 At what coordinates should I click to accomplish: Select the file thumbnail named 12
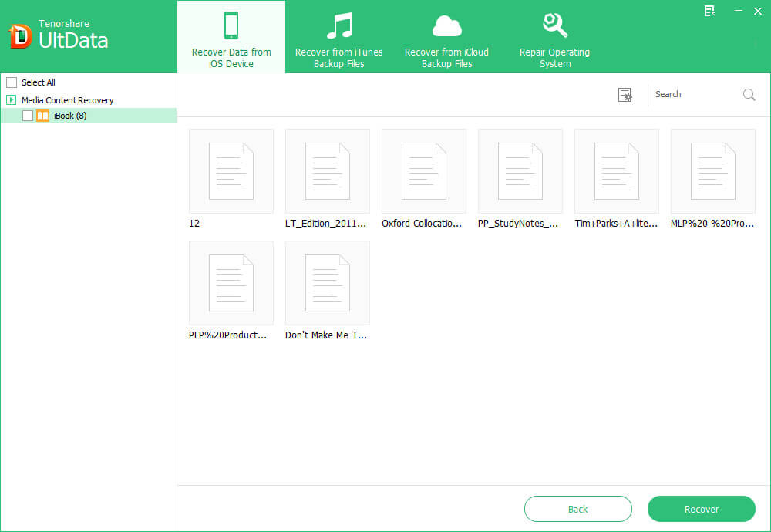[x=231, y=171]
